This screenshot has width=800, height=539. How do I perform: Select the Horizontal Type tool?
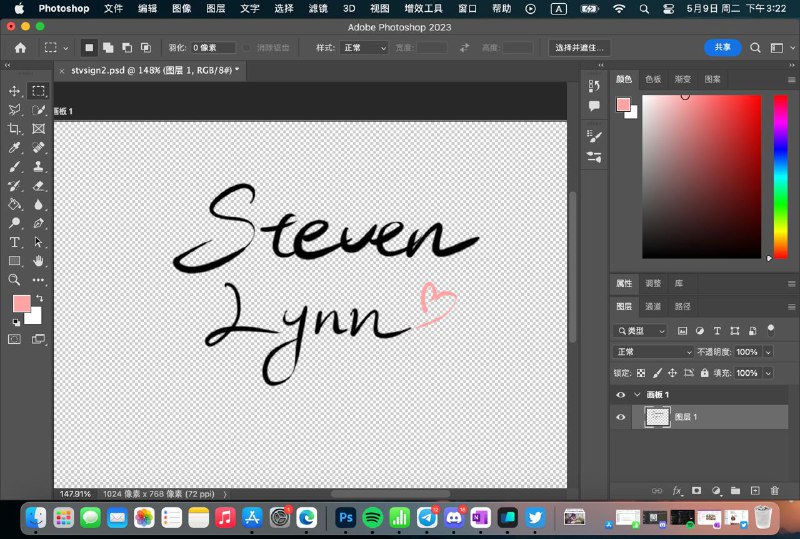(15, 242)
